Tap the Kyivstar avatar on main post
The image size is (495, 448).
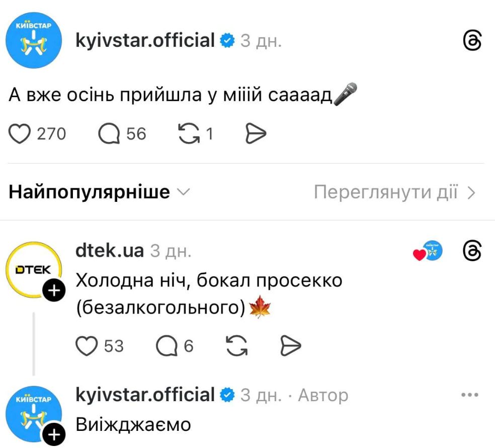(x=34, y=40)
